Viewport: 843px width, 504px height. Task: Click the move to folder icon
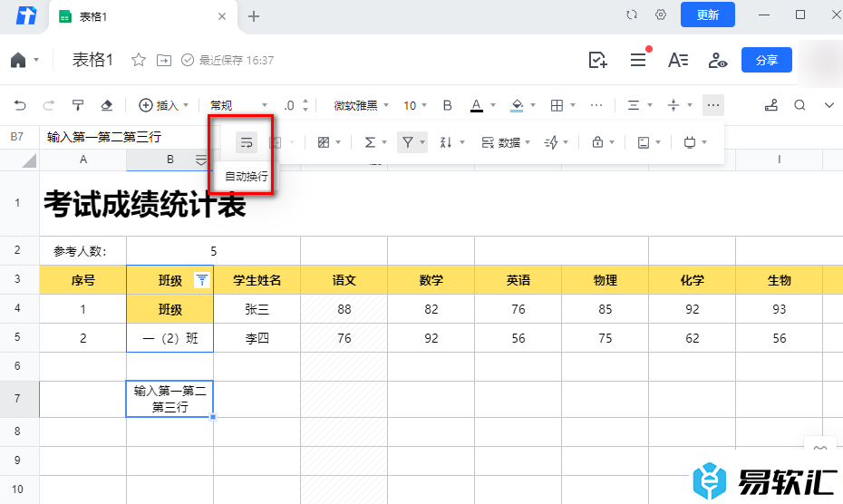(x=163, y=60)
